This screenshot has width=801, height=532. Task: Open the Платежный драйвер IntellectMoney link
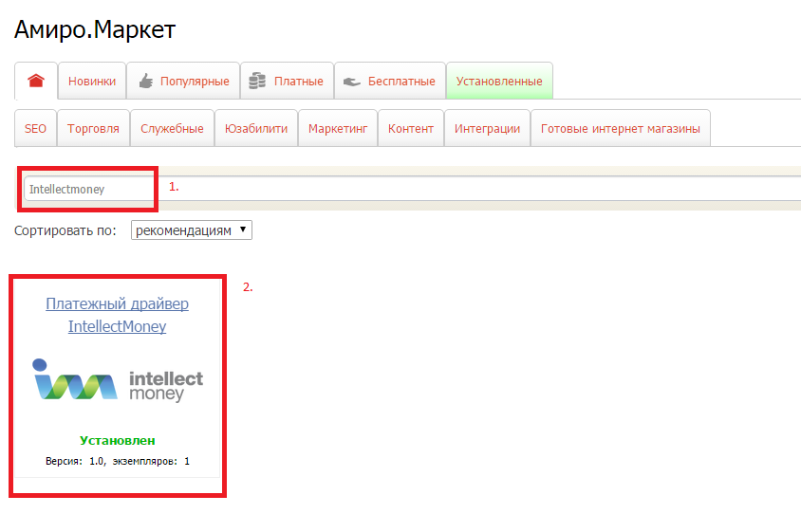pos(117,315)
